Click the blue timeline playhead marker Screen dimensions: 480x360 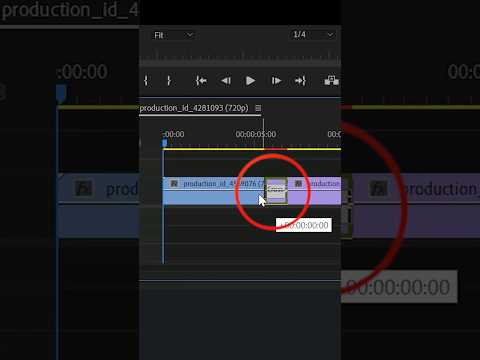(x=164, y=143)
